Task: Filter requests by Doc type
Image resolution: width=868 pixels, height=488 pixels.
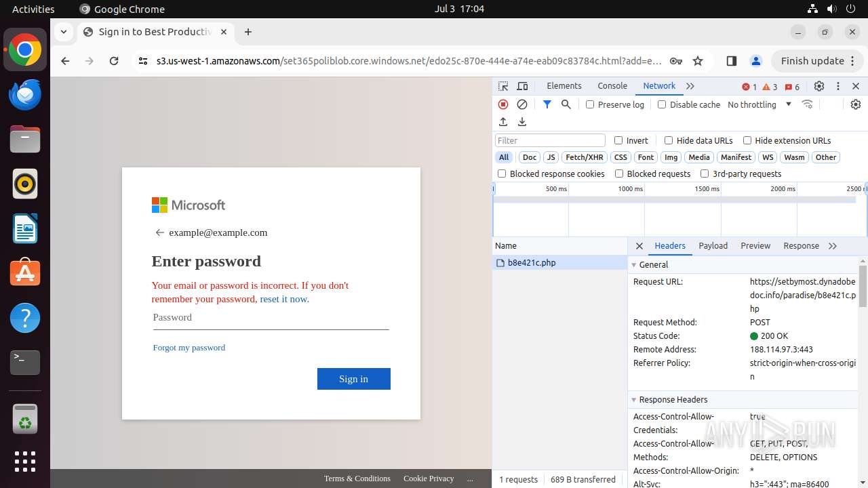Action: 530,157
